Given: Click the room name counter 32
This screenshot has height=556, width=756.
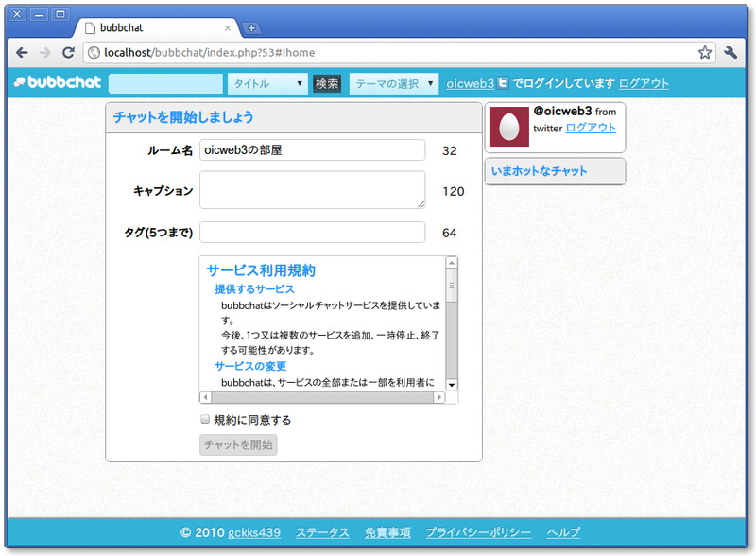Looking at the screenshot, I should tap(450, 150).
